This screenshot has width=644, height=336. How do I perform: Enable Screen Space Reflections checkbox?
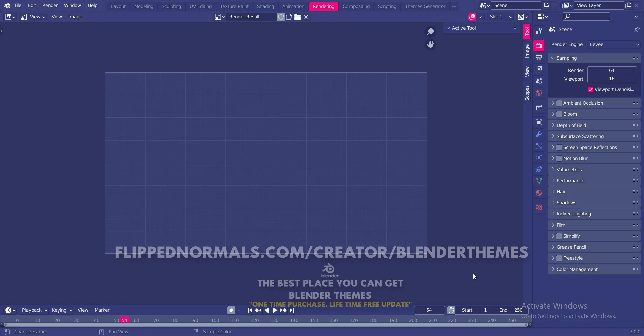click(559, 147)
